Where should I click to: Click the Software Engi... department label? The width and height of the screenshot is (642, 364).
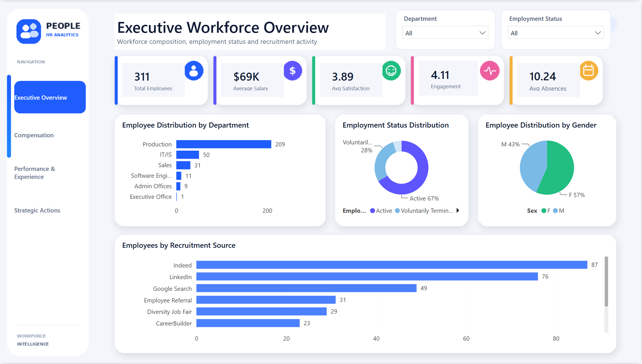[x=151, y=176]
